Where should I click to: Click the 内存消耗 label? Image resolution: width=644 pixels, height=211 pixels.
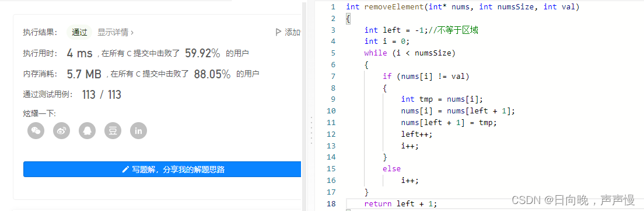coord(40,74)
